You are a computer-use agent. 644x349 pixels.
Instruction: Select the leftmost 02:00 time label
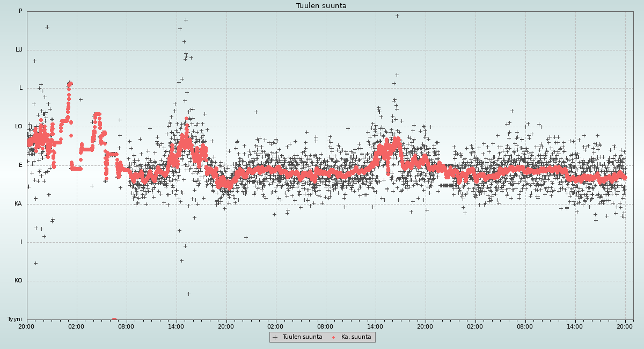point(76,326)
